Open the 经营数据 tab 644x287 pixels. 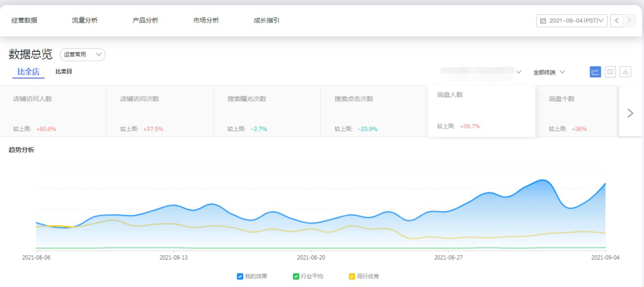(x=24, y=20)
